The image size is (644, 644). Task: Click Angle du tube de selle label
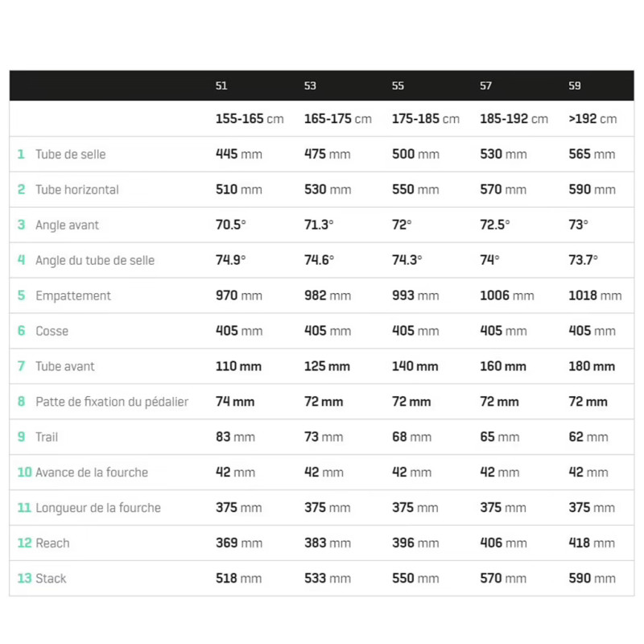[x=94, y=261]
